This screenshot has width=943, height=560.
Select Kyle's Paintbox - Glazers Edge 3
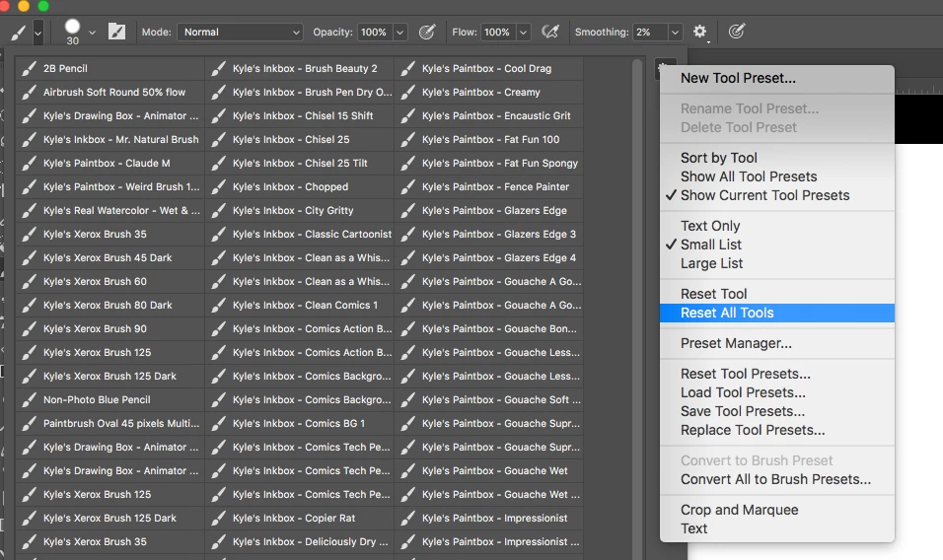pos(489,234)
